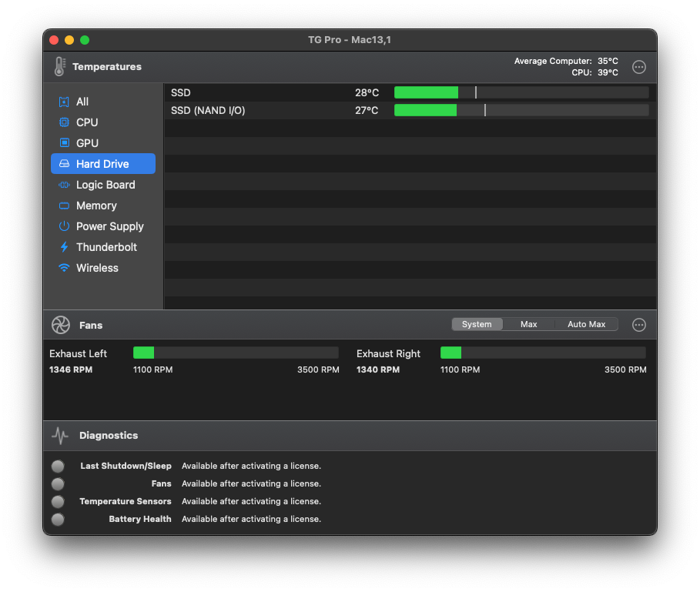Viewport: 700px width, 592px height.
Task: Select All in the sensor sidebar
Action: (103, 102)
